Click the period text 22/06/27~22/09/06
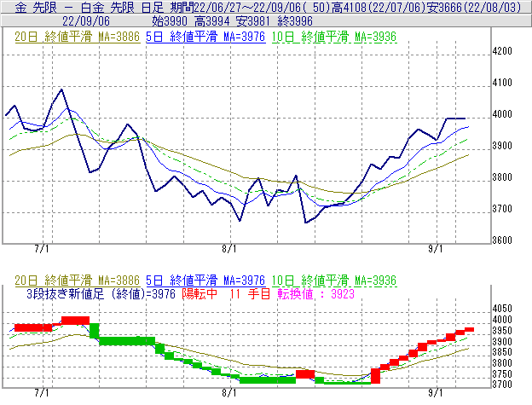 247,7
